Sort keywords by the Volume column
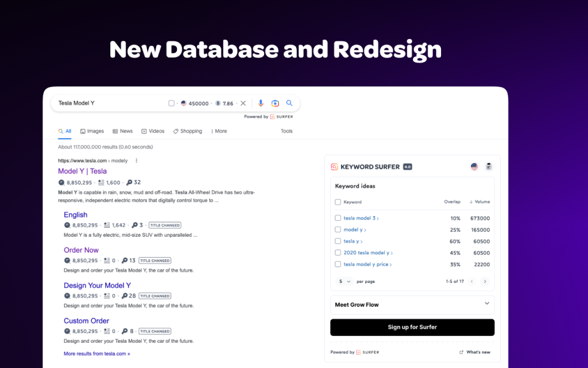This screenshot has width=588, height=368. 479,202
